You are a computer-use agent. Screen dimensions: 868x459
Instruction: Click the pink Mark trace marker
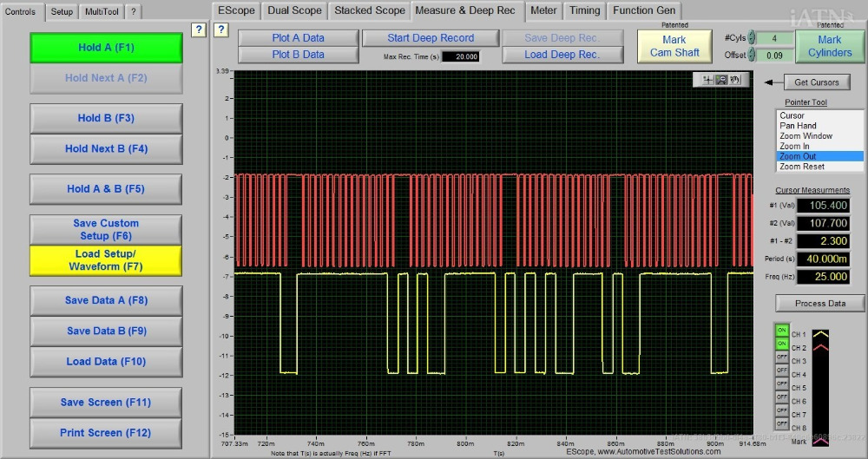click(820, 441)
